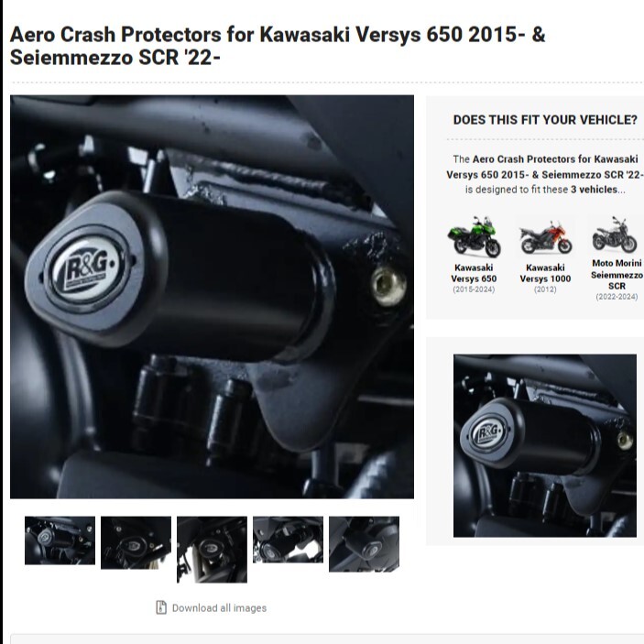Open the large main crash protector photo
This screenshot has width=644, height=644.
pos(212,297)
